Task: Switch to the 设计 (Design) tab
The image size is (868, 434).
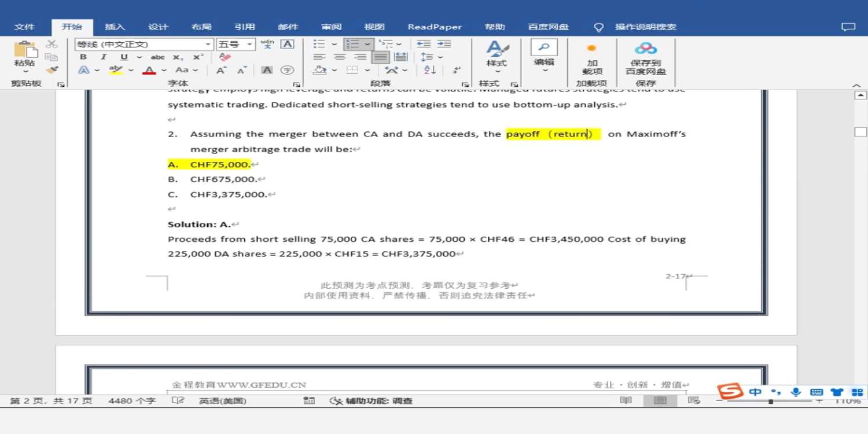Action: 158,27
